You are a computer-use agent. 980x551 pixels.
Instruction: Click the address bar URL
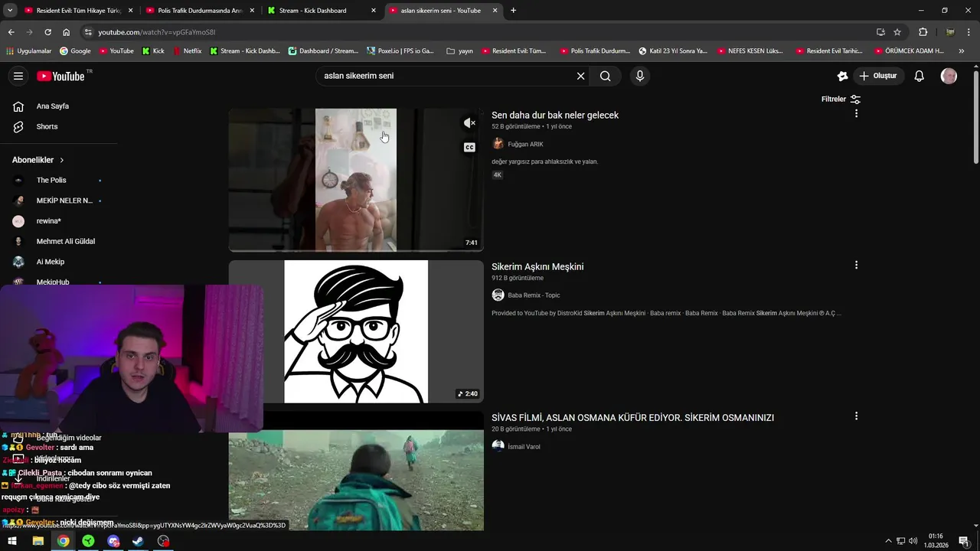coord(157,32)
